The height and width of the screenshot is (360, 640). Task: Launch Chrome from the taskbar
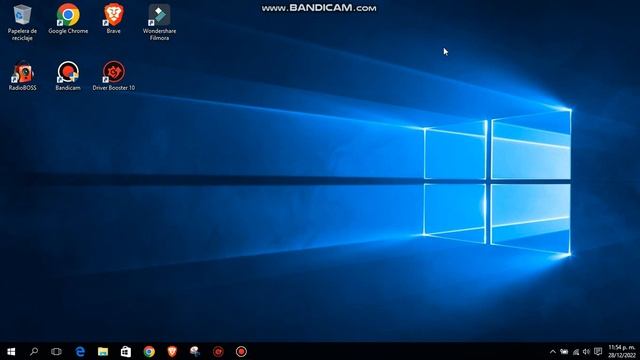[149, 351]
